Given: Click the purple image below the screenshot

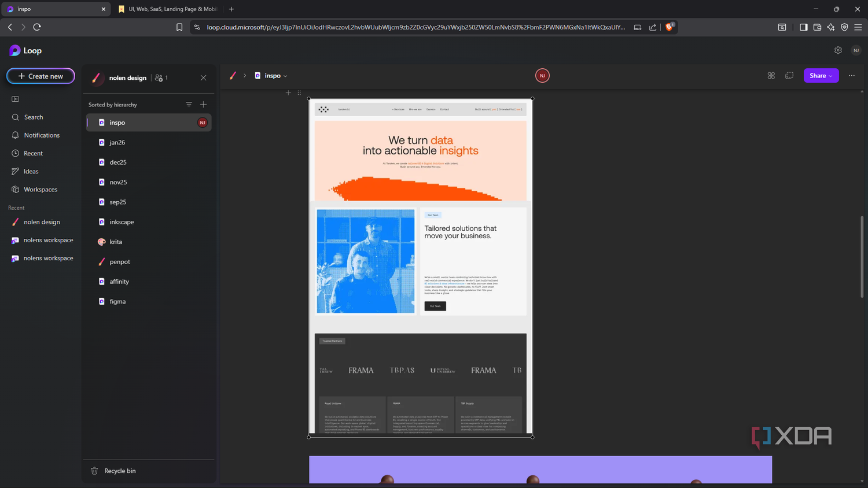Looking at the screenshot, I should tap(540, 469).
